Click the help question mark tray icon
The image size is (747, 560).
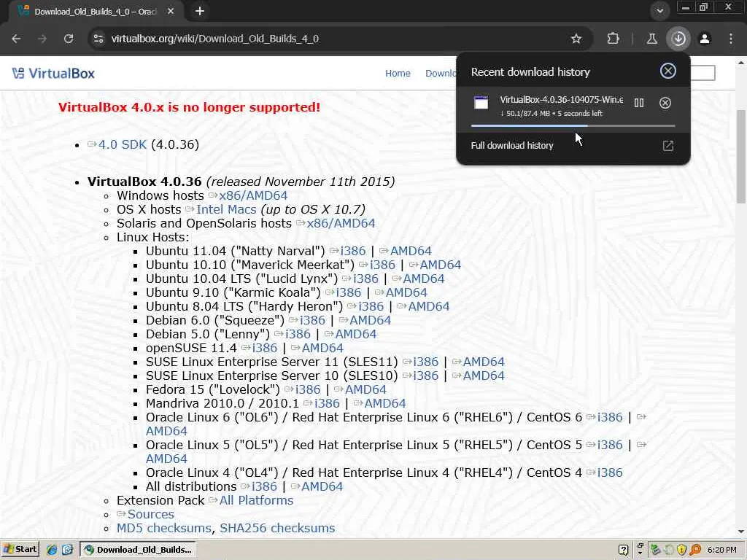[x=623, y=550]
